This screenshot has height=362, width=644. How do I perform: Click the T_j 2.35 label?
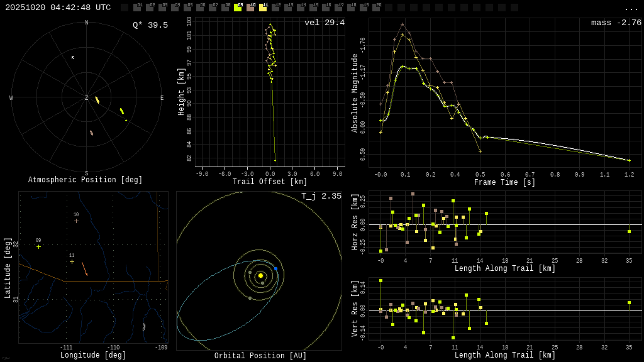(321, 196)
